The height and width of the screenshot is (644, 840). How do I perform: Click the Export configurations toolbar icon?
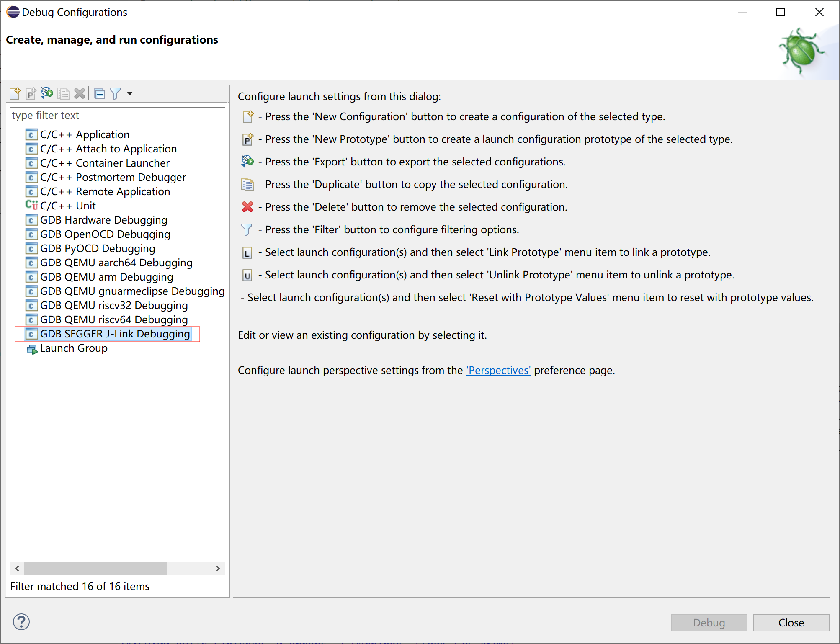47,93
